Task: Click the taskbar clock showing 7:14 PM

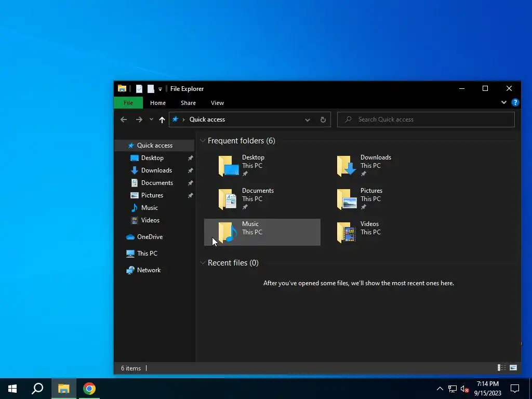Action: tap(487, 389)
